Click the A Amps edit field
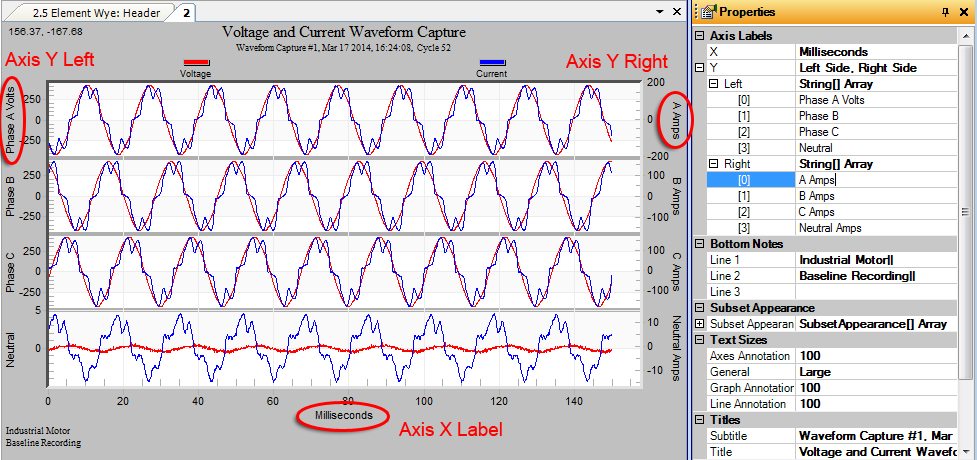Image resolution: width=977 pixels, height=460 pixels. [876, 180]
